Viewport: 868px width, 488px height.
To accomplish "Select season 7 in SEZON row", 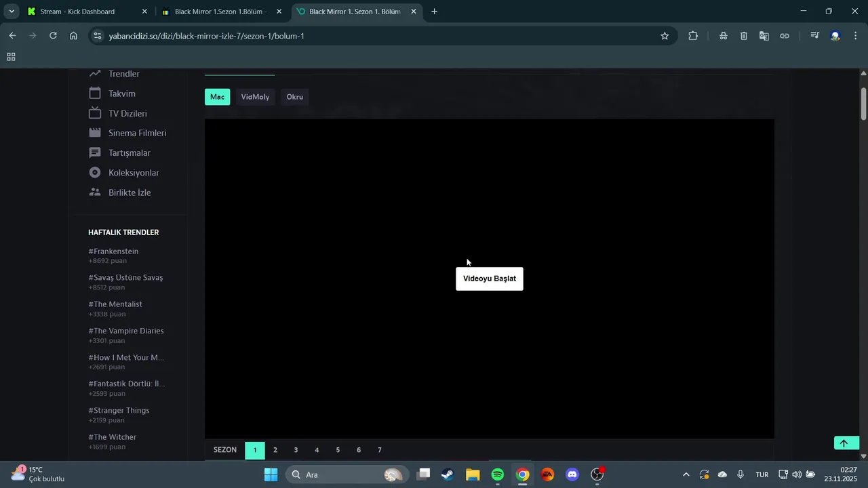I will pos(380,450).
